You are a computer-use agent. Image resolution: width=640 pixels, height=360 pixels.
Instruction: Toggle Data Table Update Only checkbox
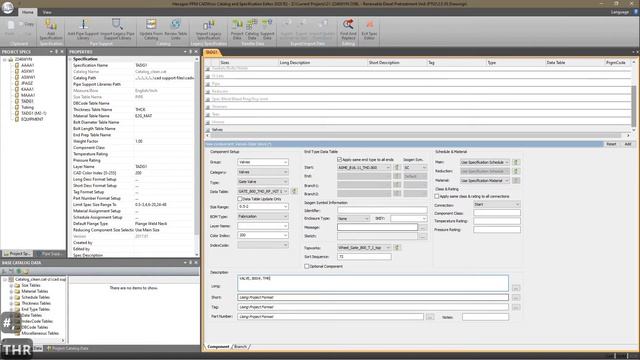240,199
